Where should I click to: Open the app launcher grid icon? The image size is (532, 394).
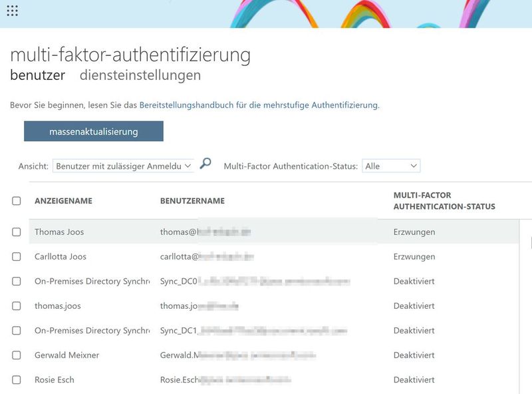click(12, 11)
